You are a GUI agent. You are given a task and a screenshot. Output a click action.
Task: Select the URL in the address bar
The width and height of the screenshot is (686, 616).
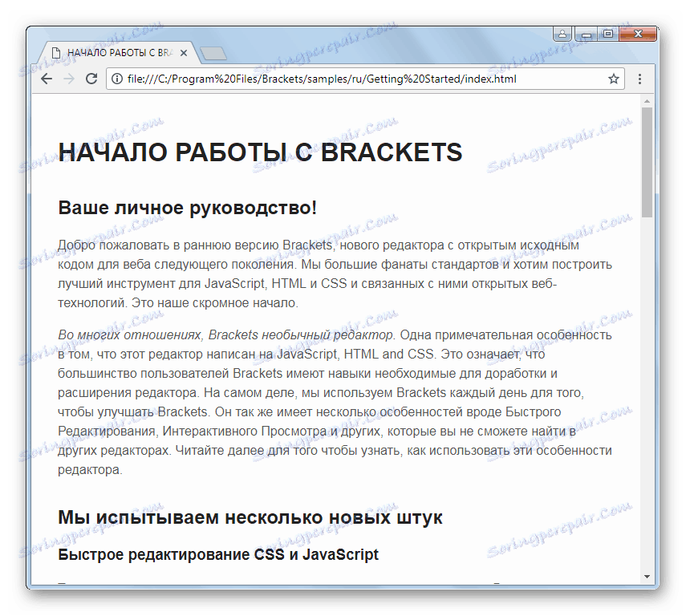click(321, 79)
